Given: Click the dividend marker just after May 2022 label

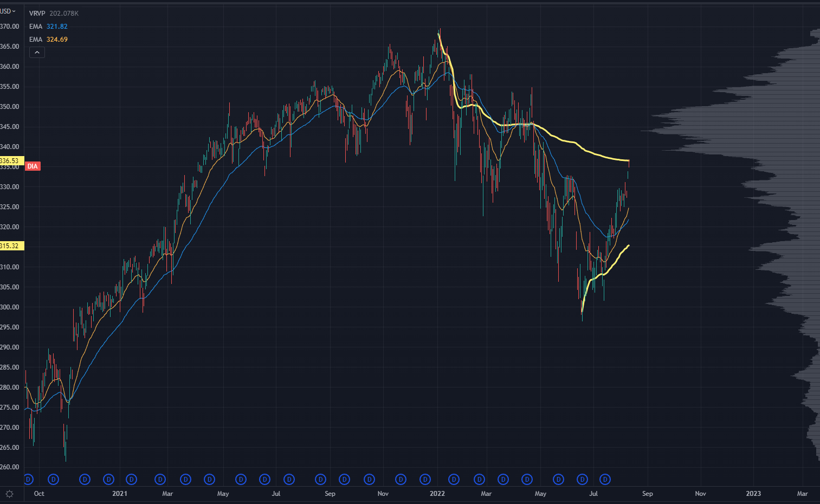Looking at the screenshot, I should pos(558,480).
